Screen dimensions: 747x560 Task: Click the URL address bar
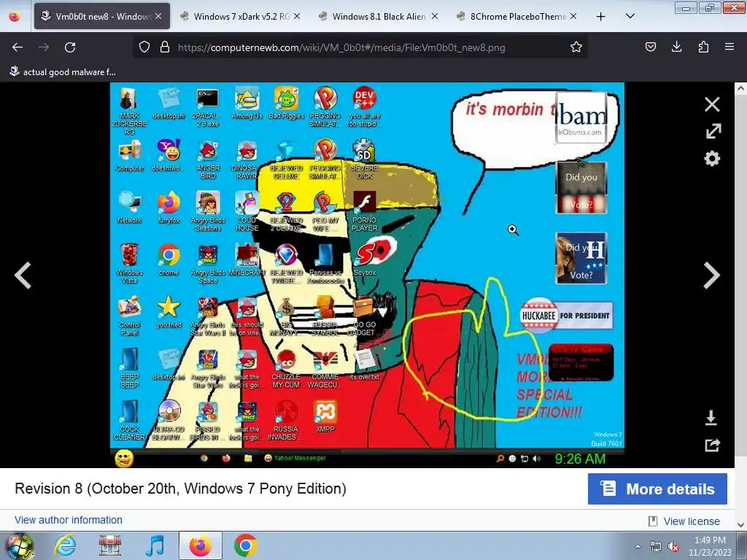[360, 47]
